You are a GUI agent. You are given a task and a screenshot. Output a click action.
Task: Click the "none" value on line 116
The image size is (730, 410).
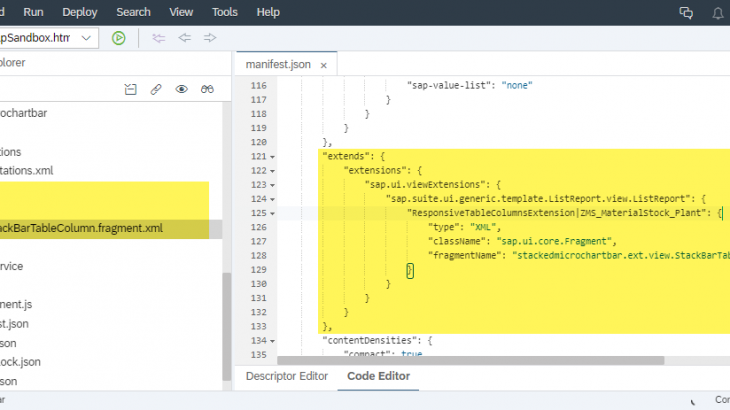pyautogui.click(x=517, y=86)
